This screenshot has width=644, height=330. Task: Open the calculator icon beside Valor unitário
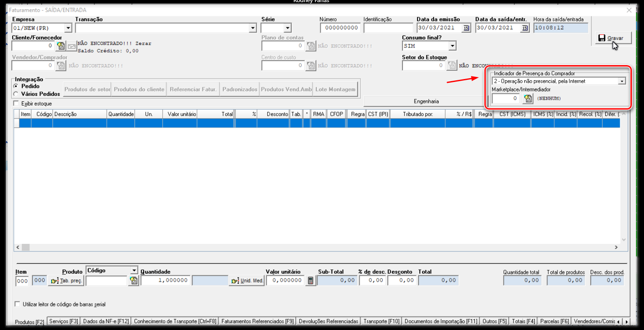(x=310, y=281)
